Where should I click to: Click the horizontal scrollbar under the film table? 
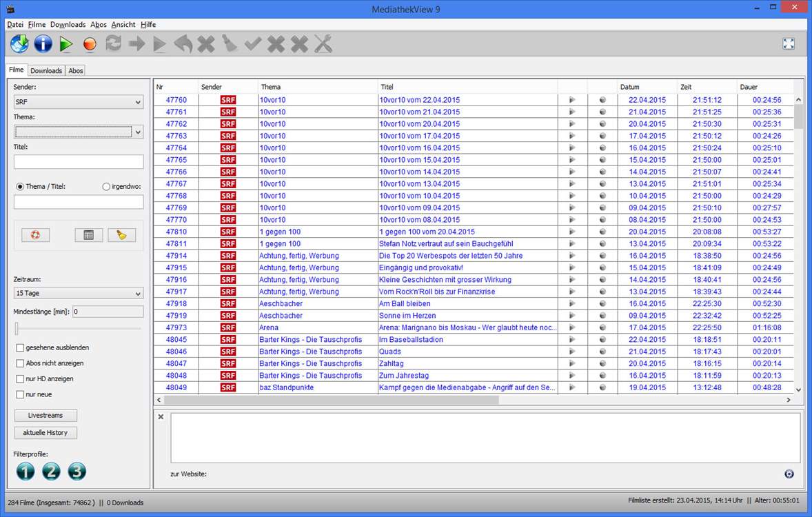click(332, 400)
